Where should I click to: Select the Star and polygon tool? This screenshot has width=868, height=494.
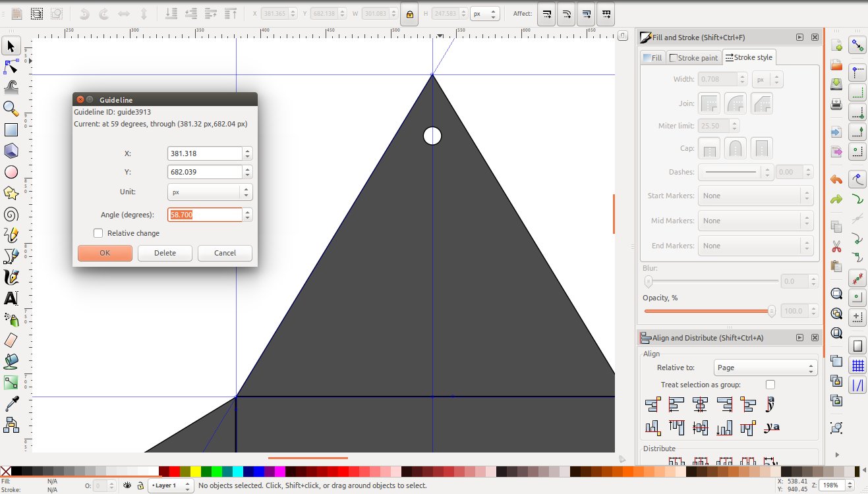11,193
